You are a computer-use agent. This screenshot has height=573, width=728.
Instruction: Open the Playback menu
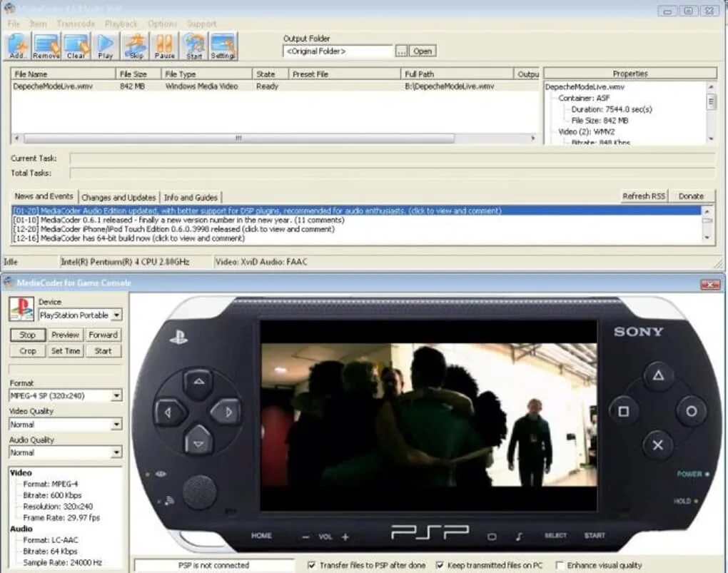[x=121, y=24]
